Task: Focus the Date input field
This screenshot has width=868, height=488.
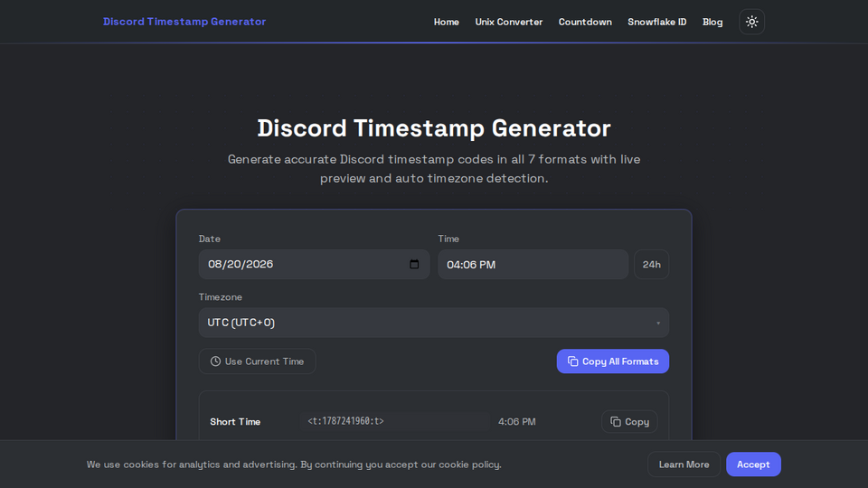Action: point(314,265)
